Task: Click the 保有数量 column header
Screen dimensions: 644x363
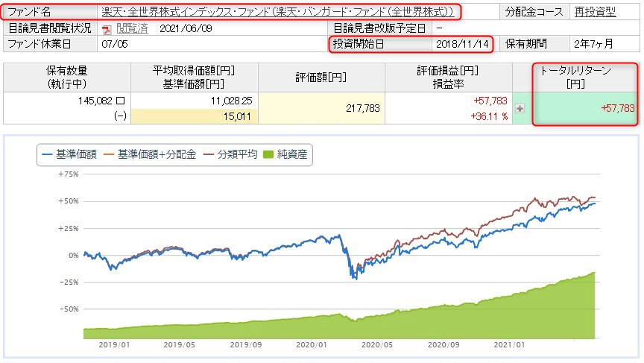Action: (67, 78)
